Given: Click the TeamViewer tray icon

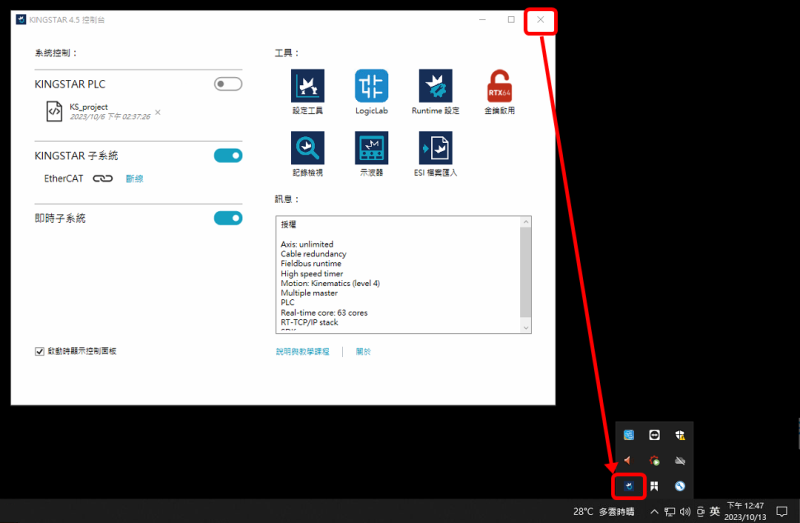Looking at the screenshot, I should [654, 435].
